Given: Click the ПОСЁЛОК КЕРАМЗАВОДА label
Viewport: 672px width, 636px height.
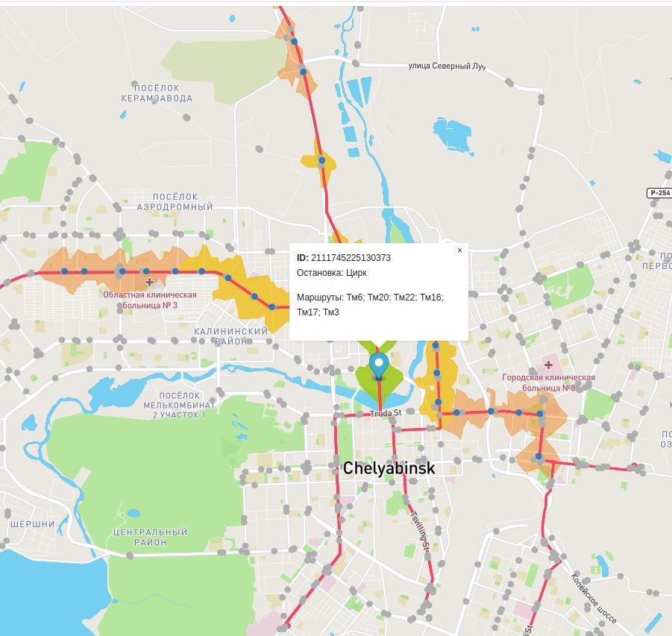Looking at the screenshot, I should (157, 93).
